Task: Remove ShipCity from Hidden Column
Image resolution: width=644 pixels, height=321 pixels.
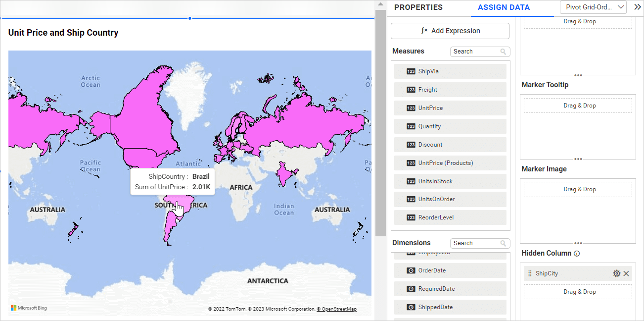Action: 626,273
